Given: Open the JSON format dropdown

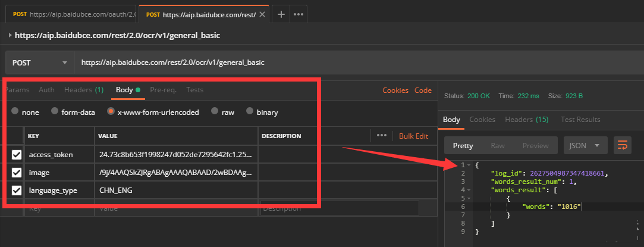Looking at the screenshot, I should click(x=585, y=145).
